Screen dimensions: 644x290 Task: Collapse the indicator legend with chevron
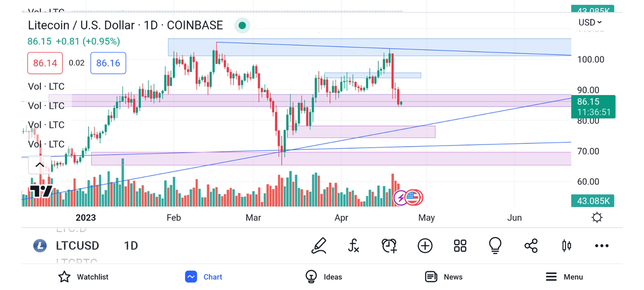coord(39,165)
